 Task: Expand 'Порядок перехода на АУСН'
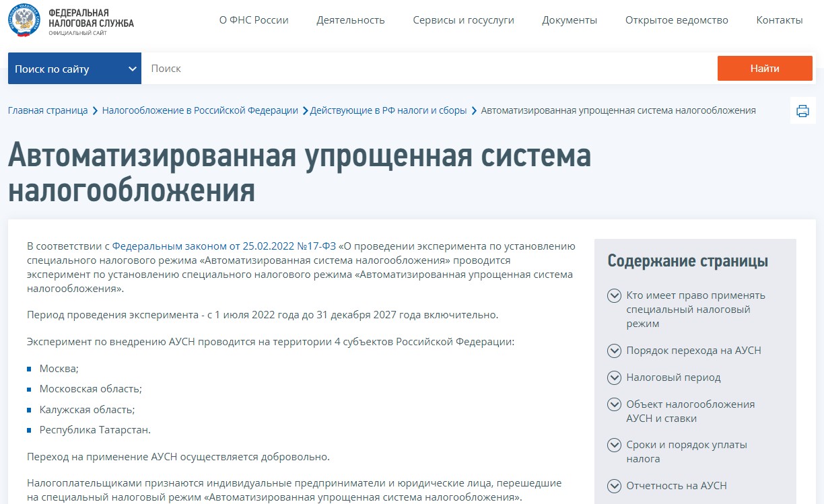(x=695, y=351)
